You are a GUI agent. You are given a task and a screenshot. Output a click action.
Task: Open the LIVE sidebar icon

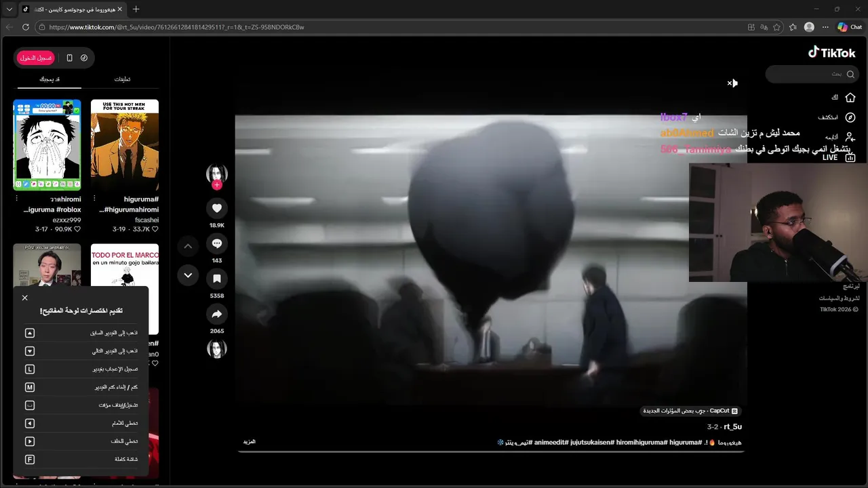pyautogui.click(x=850, y=157)
